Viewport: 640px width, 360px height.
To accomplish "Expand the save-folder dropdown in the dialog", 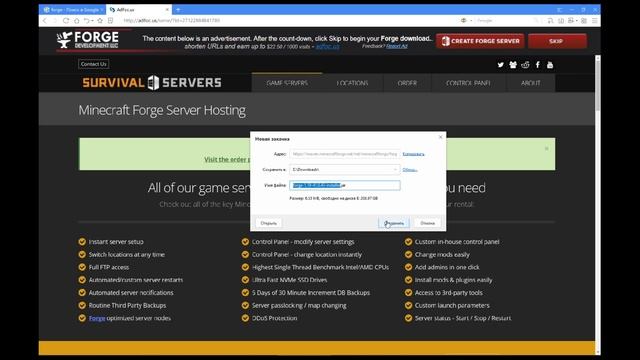I will coord(395,169).
